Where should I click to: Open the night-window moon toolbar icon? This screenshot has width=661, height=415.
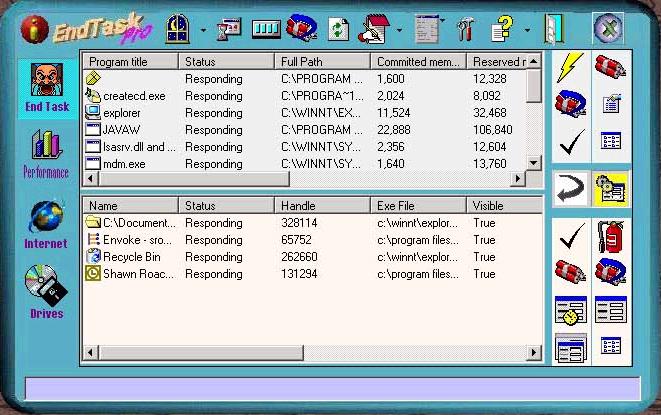tap(177, 29)
